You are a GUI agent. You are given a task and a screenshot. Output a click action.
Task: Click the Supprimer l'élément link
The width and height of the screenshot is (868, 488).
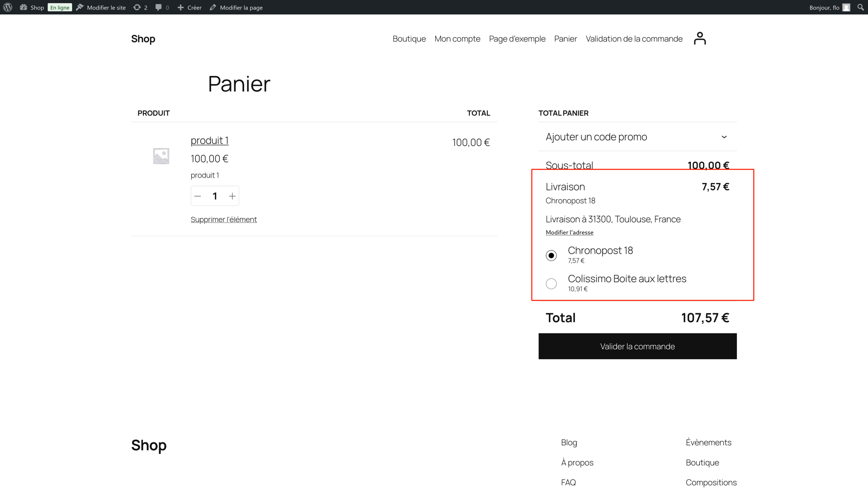(223, 220)
